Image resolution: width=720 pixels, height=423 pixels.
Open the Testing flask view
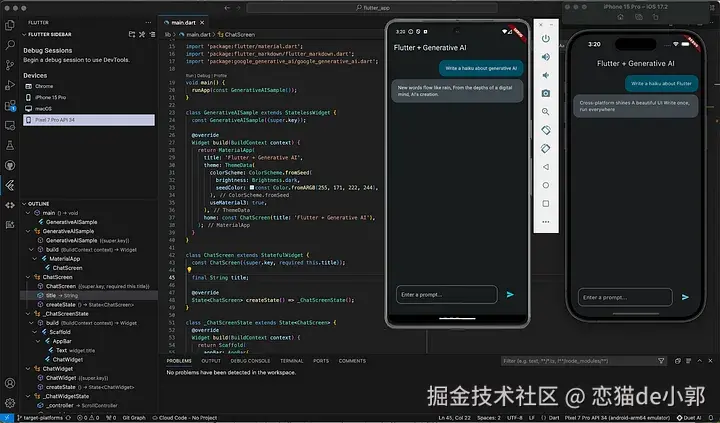pyautogui.click(x=10, y=146)
